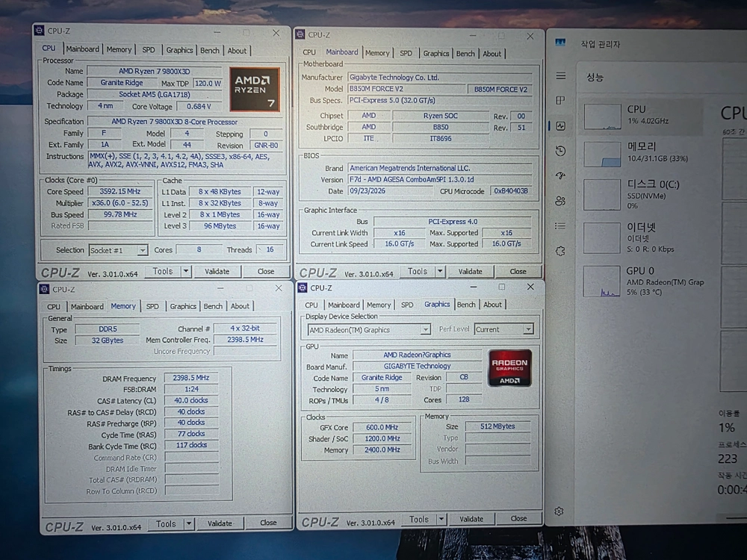Viewport: 747px width, 560px height.
Task: Click the Level 3 cache value 96 MBytes
Action: tap(220, 226)
